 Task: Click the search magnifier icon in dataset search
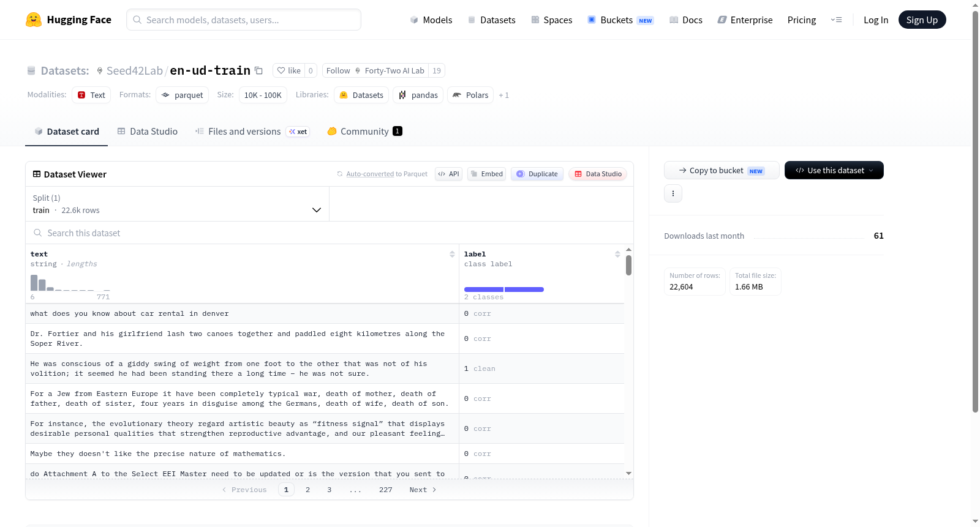[38, 233]
